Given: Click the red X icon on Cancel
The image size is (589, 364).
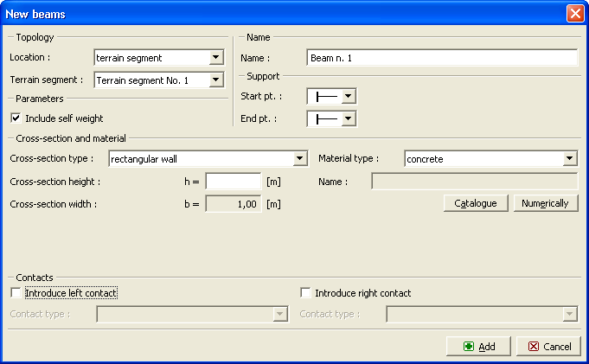Looking at the screenshot, I should pyautogui.click(x=534, y=347).
